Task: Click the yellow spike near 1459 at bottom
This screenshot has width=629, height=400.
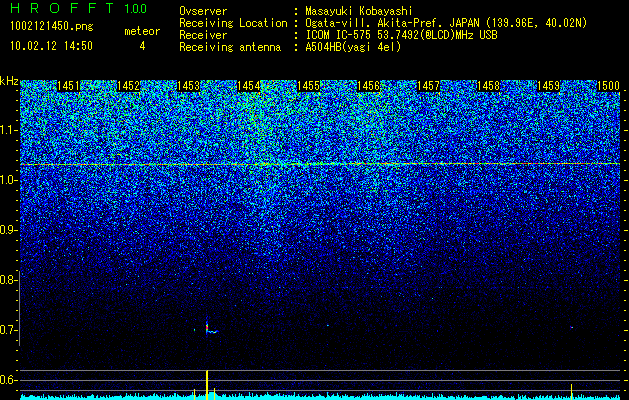Action: 571,391
